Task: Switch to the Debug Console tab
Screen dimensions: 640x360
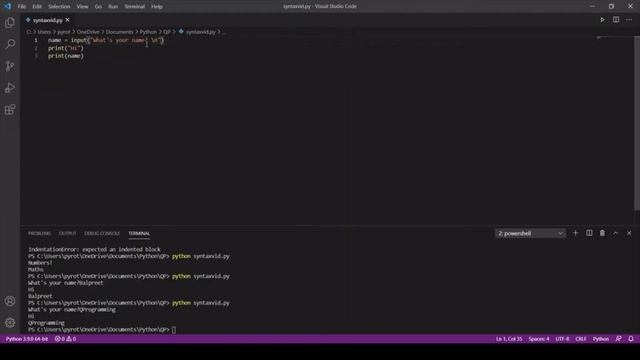Action: pos(102,233)
